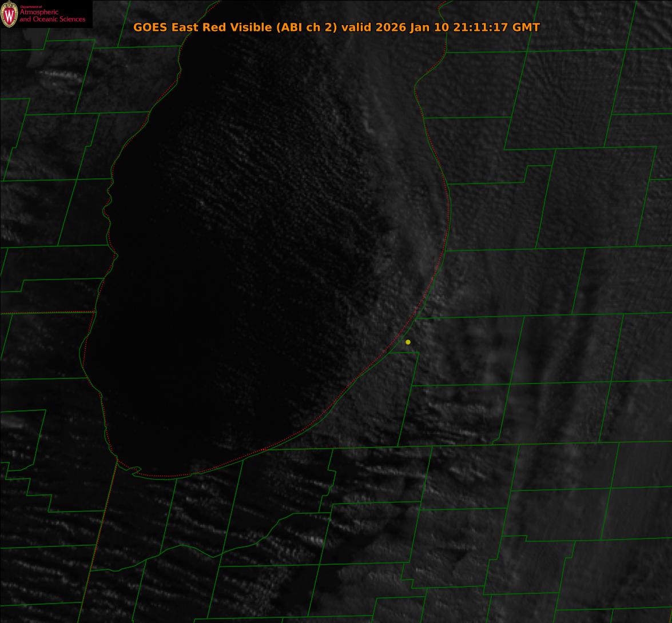
Task: Click the Department of text above Atmospheric
Action: (31, 6)
